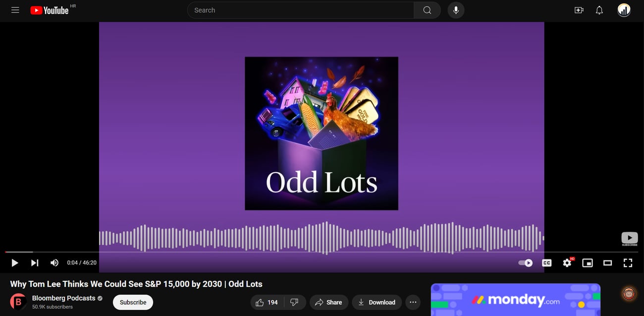Screen dimensions: 644x316
Task: Open the Create video icon
Action: pyautogui.click(x=579, y=10)
